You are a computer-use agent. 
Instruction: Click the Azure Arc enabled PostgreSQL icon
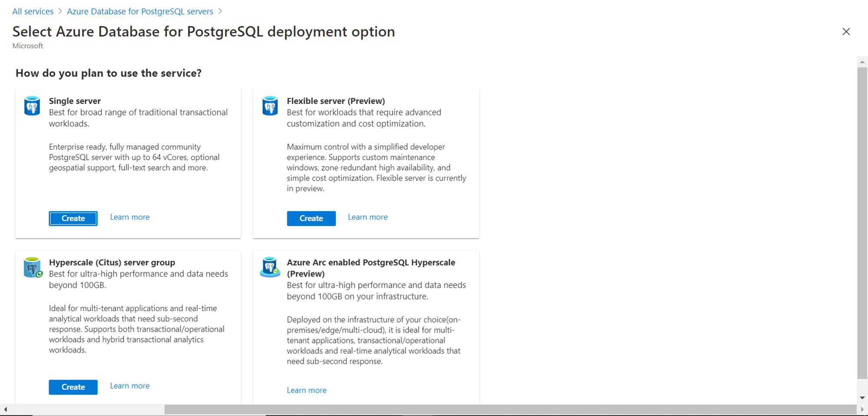[270, 267]
